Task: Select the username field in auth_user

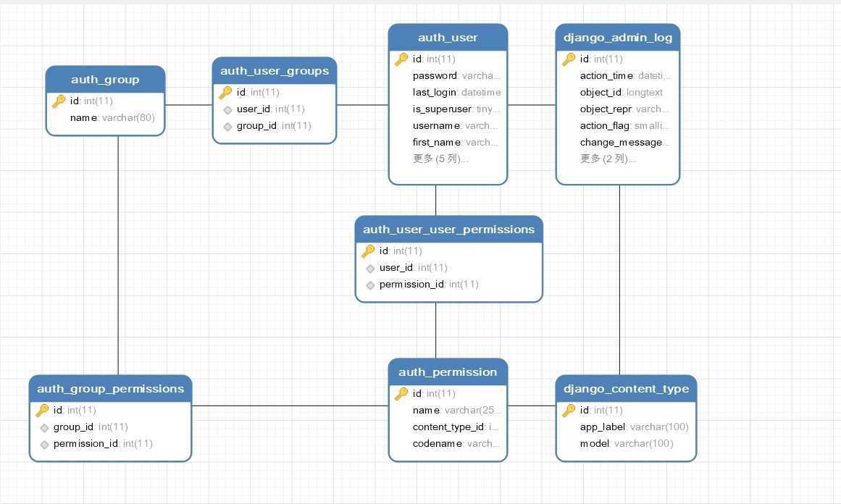Action: tap(456, 125)
